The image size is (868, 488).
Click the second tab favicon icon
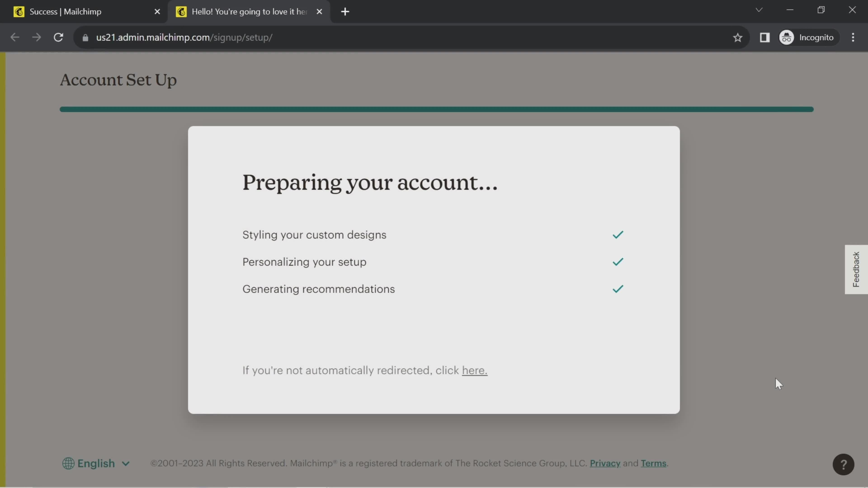(x=181, y=11)
